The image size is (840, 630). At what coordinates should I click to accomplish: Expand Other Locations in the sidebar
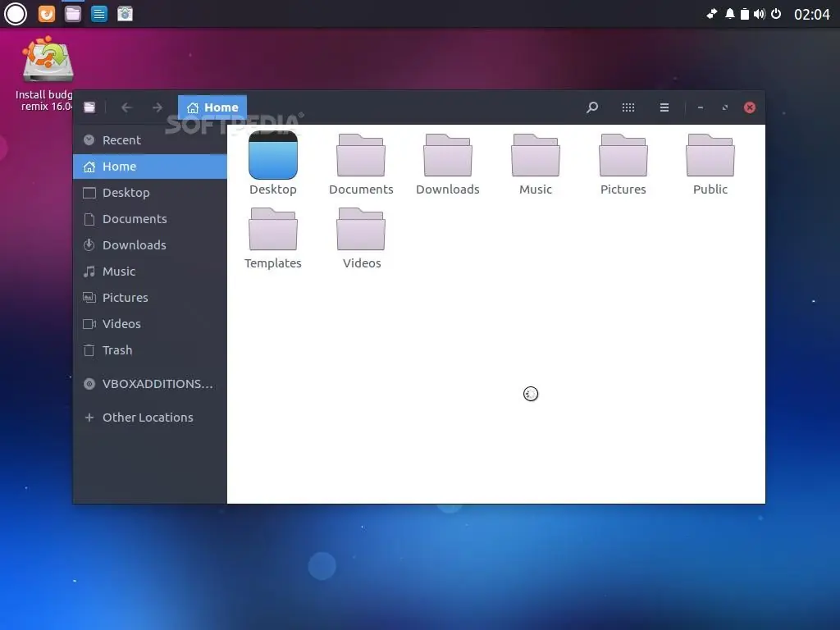tap(148, 418)
